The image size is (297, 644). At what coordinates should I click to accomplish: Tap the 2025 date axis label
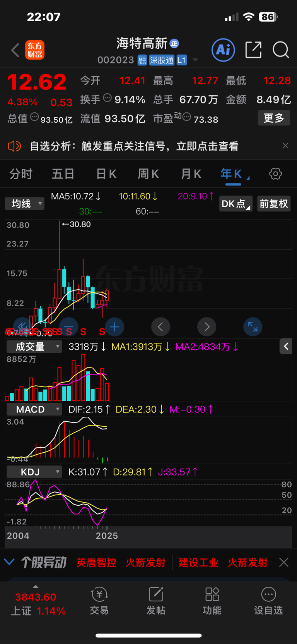click(x=107, y=536)
